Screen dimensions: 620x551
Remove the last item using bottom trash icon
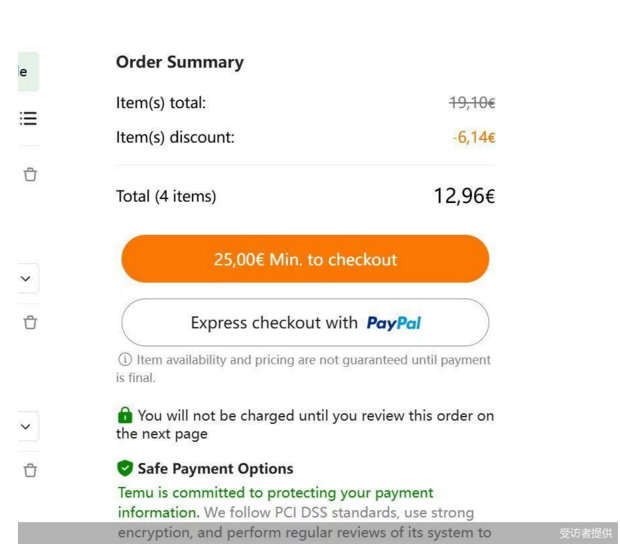coord(30,470)
